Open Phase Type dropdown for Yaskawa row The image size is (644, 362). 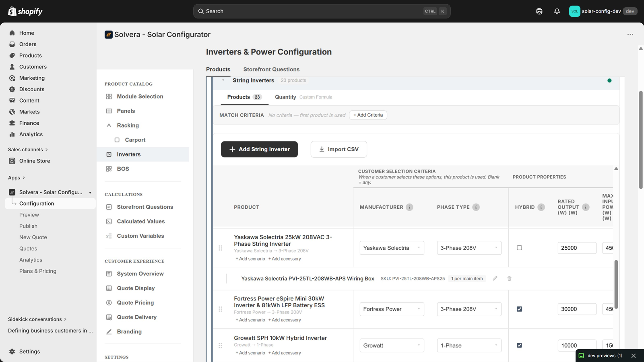469,248
